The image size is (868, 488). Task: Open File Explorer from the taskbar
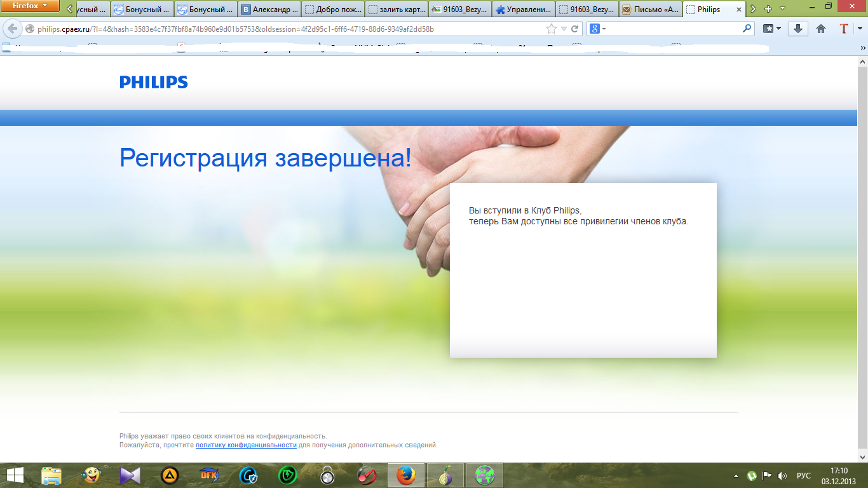[x=51, y=475]
